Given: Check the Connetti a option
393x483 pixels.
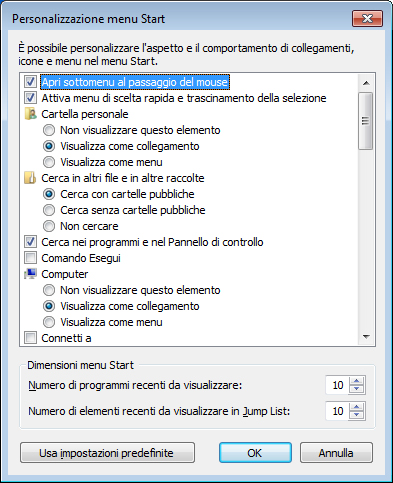Looking at the screenshot, I should click(30, 338).
